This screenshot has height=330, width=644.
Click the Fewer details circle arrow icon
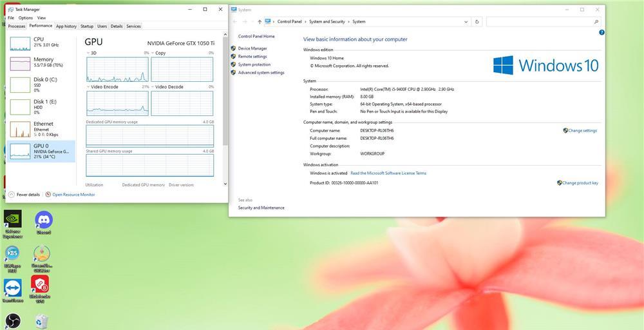pos(12,195)
